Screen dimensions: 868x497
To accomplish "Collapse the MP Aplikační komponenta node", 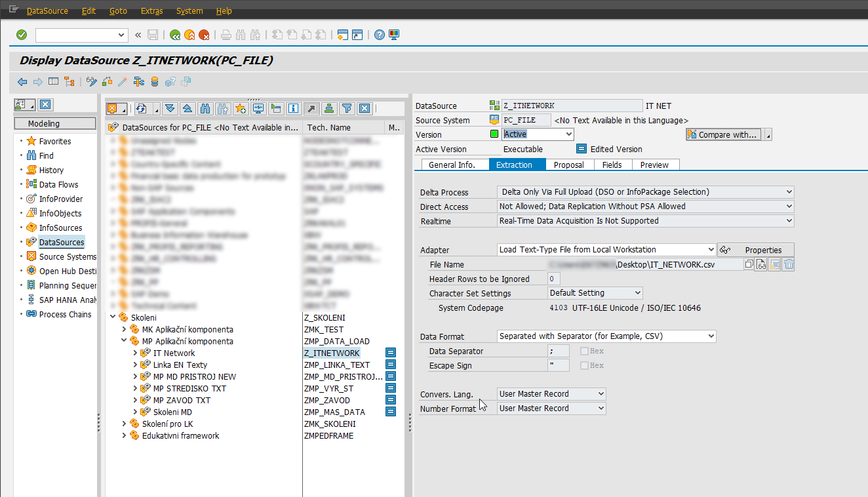I will [124, 342].
